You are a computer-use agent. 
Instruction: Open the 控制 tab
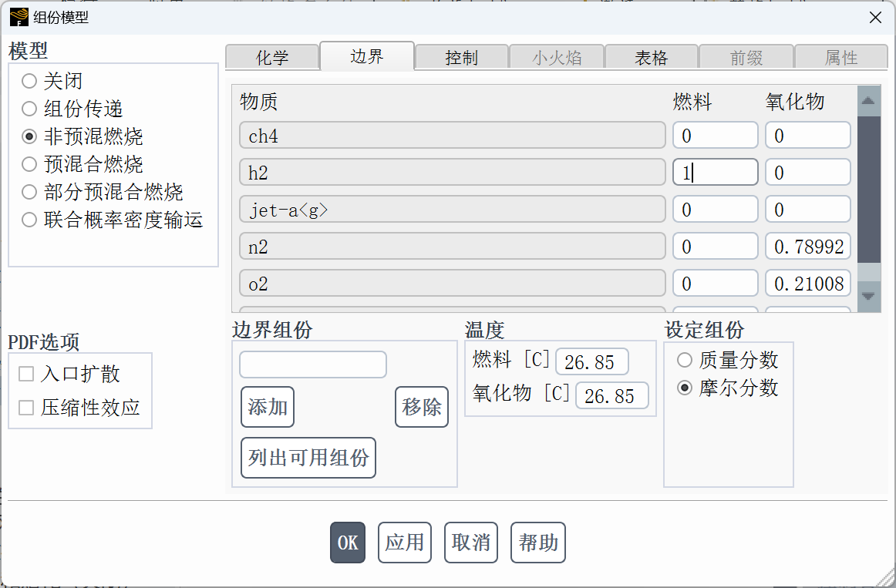(x=461, y=58)
